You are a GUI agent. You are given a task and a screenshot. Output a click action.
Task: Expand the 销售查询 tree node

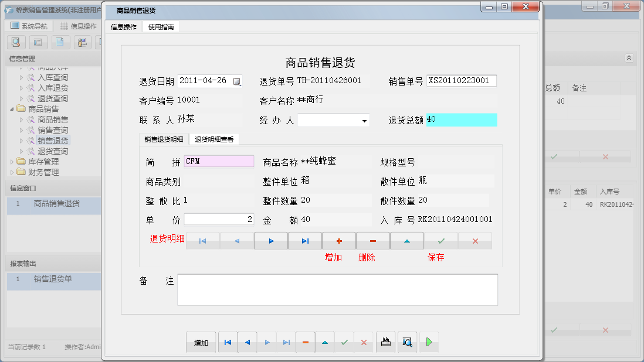21,131
